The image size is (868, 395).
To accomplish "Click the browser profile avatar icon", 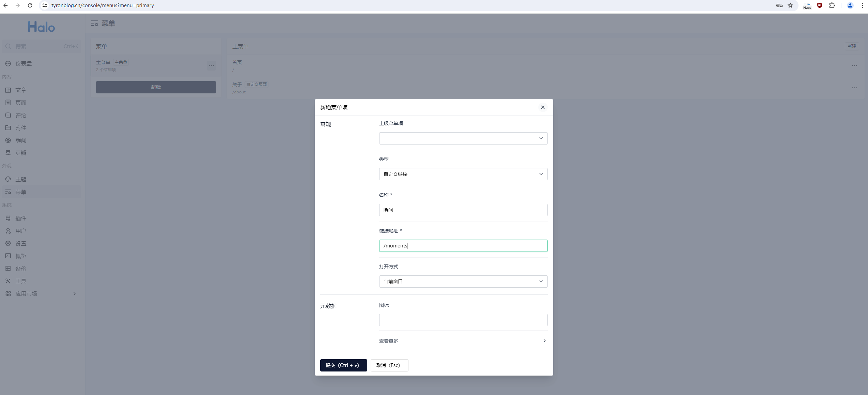I will point(850,5).
